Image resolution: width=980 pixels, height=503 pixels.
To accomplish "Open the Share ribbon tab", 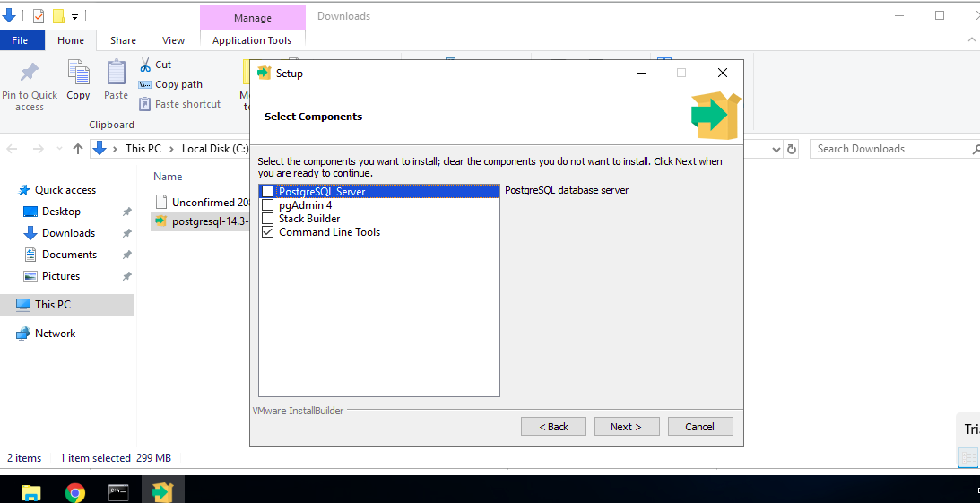I will coord(123,40).
